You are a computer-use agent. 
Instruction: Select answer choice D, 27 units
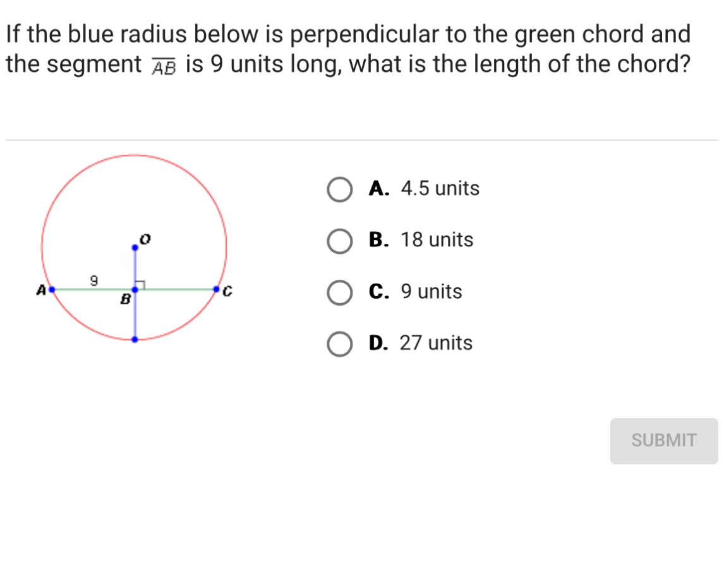coord(340,344)
